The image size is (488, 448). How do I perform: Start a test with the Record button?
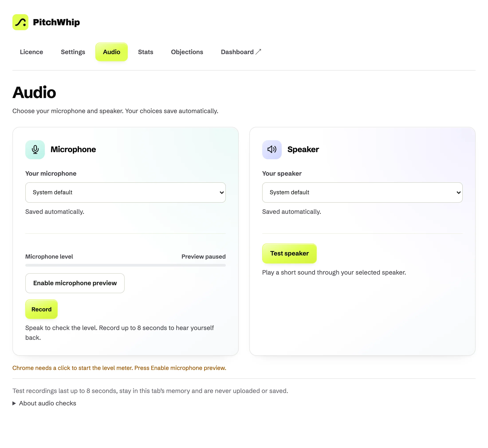point(41,309)
